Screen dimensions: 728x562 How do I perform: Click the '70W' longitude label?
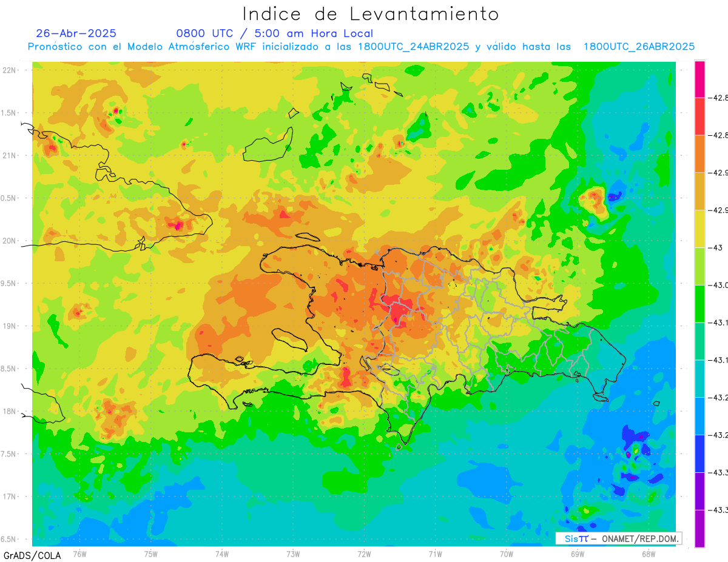[507, 554]
